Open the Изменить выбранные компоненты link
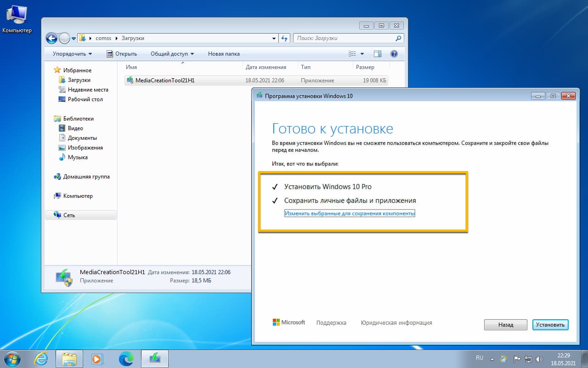This screenshot has width=588, height=368. 350,213
